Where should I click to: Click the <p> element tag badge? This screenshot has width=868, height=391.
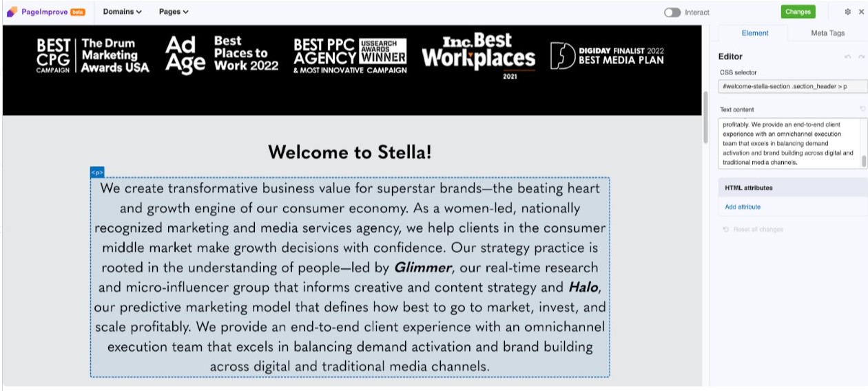pos(97,172)
